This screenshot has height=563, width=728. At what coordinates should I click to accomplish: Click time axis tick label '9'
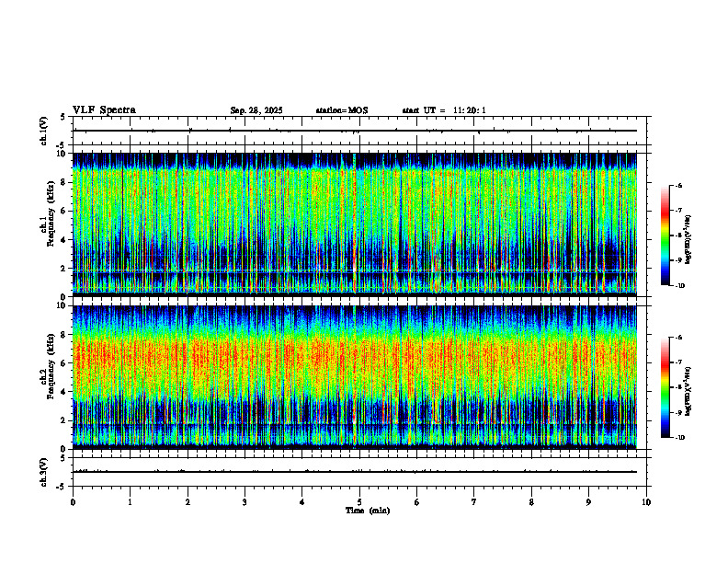coord(588,502)
